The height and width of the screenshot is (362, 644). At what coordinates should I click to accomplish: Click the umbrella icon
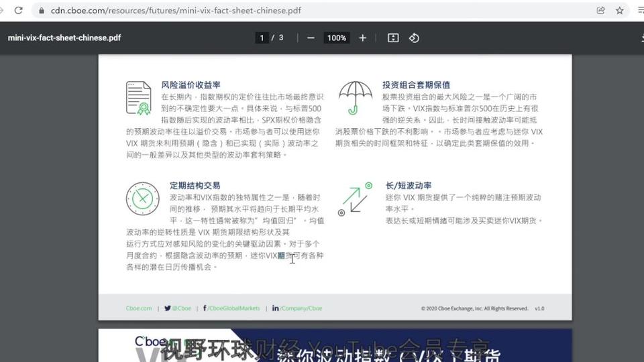pos(356,98)
